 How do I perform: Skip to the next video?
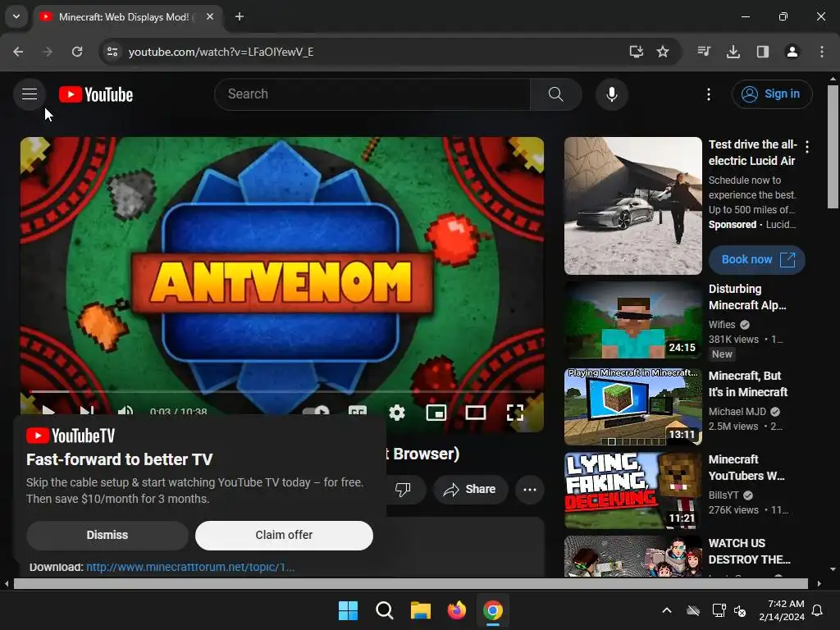click(x=87, y=411)
